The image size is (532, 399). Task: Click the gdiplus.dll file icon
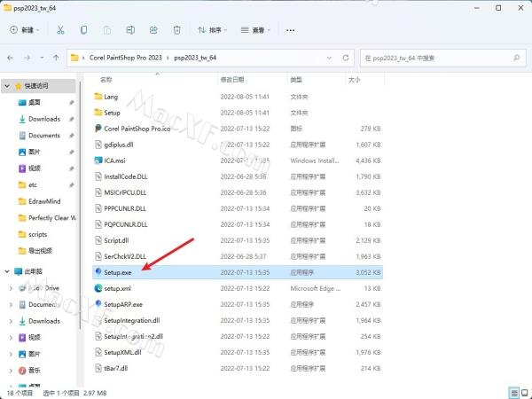pyautogui.click(x=98, y=145)
